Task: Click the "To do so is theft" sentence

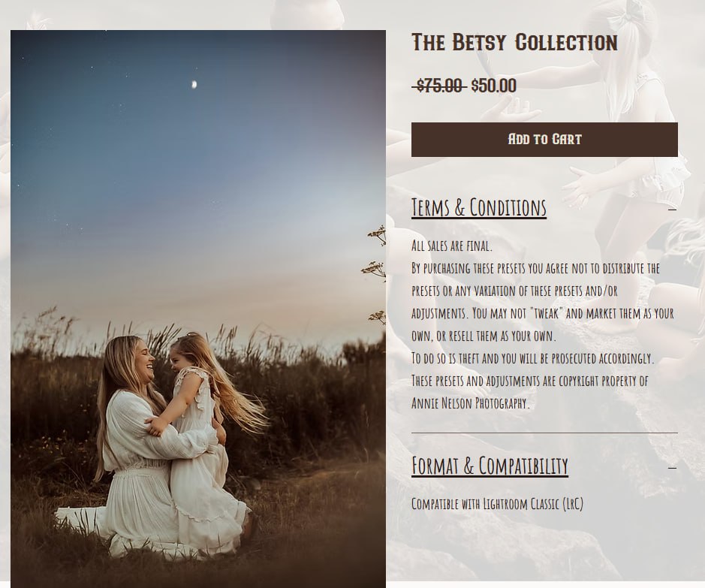Action: tap(532, 358)
